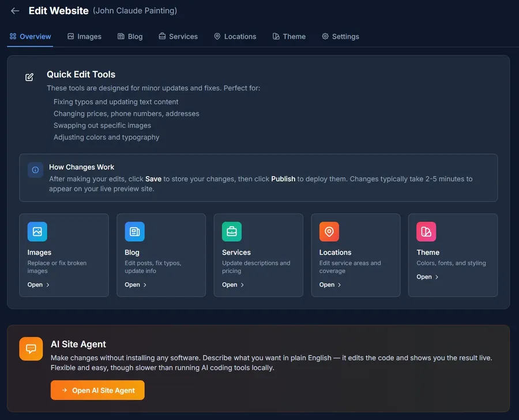Click the AI Site Agent chat icon

(x=31, y=348)
